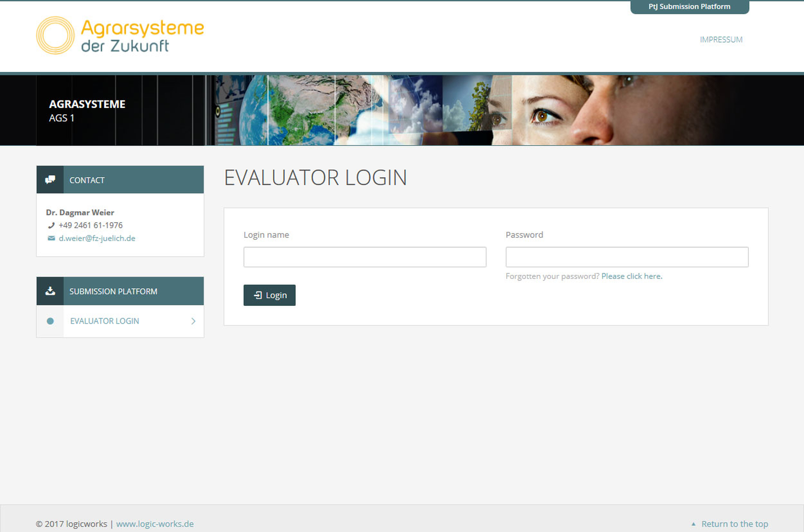The height and width of the screenshot is (532, 804).
Task: Click the AGRASYSTEME banner title
Action: click(x=87, y=104)
